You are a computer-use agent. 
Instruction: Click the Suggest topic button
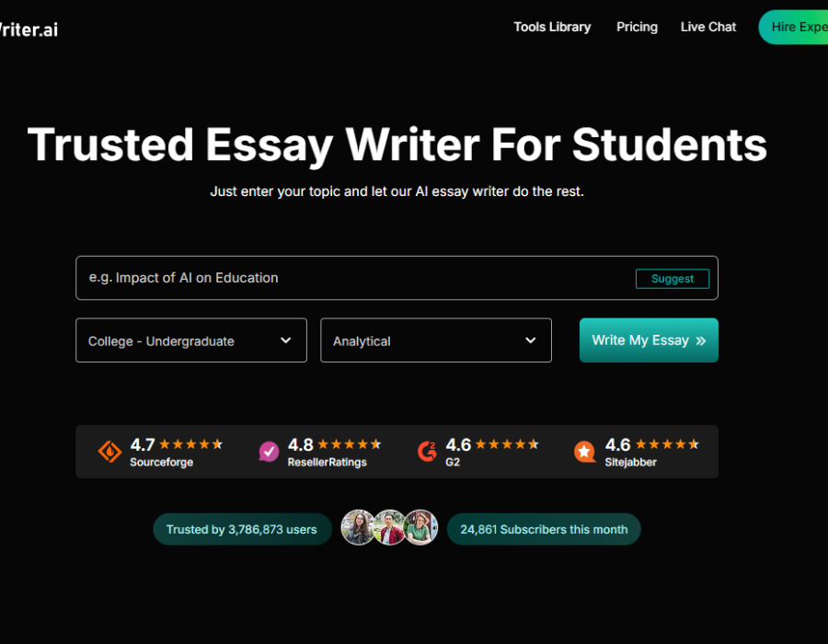coord(673,279)
